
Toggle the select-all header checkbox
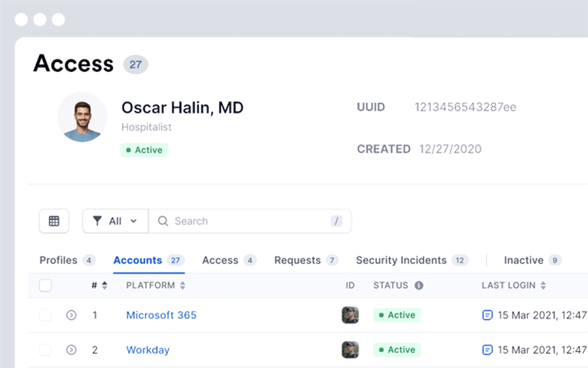[46, 286]
